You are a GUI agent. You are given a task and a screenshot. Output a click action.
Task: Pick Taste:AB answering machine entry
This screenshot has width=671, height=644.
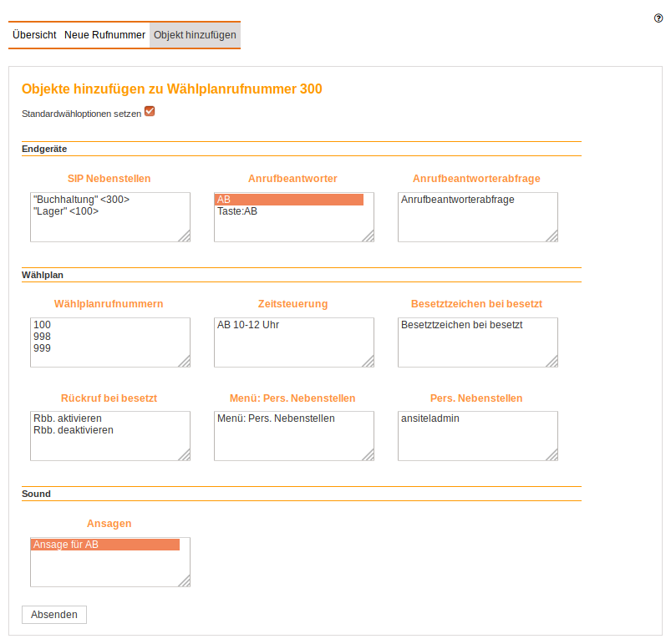point(237,211)
